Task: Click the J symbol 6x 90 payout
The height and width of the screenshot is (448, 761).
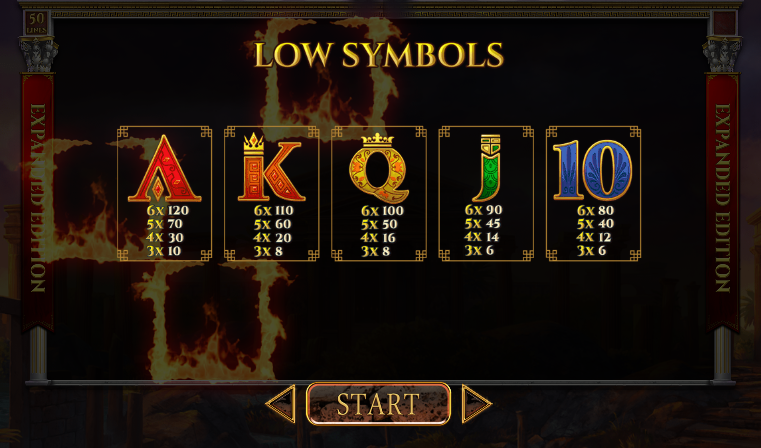Action: (483, 210)
